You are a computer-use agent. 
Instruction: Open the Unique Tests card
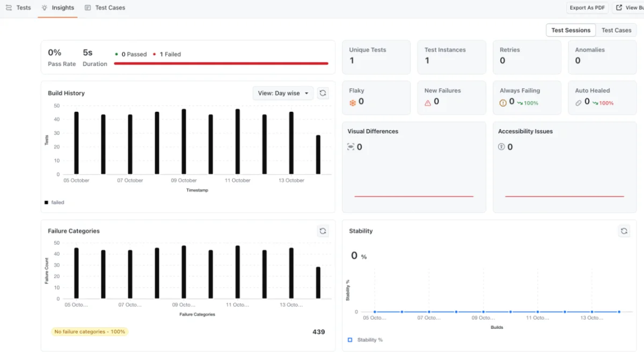point(376,57)
